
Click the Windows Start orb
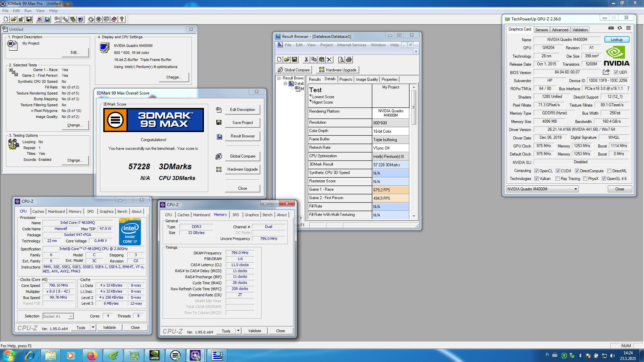tap(9, 355)
